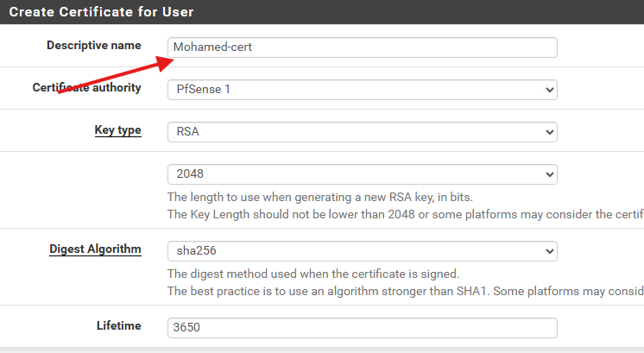Image resolution: width=644 pixels, height=353 pixels.
Task: Click the RSA key length help text
Action: [320, 197]
